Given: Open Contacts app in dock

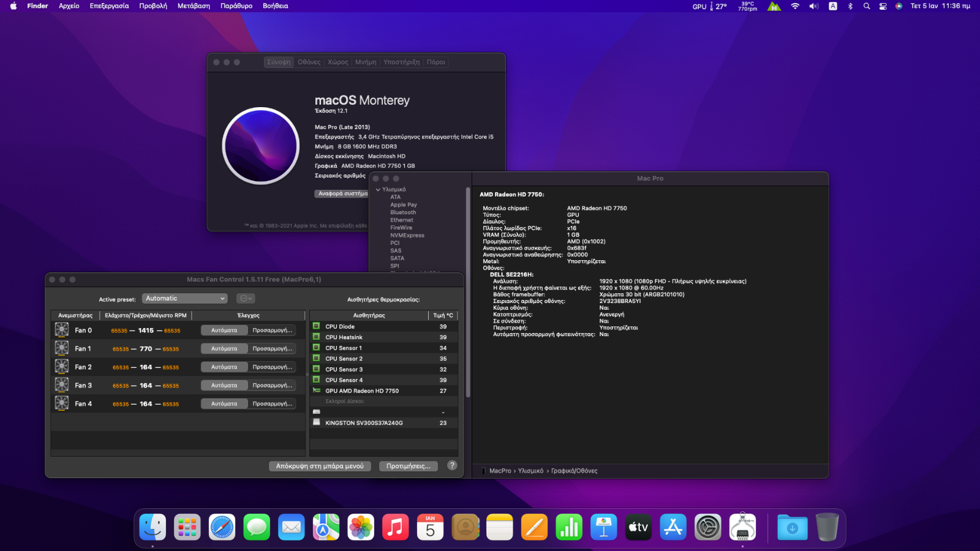Looking at the screenshot, I should (x=466, y=527).
